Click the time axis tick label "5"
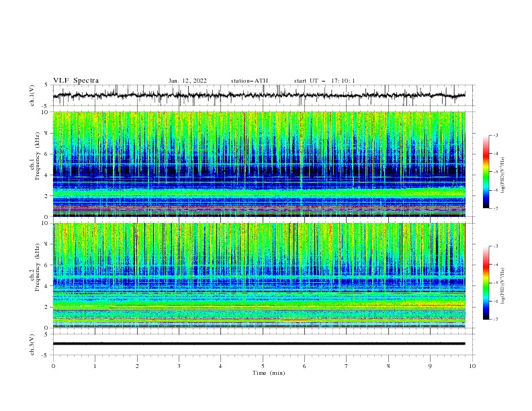The width and height of the screenshot is (532, 411). click(263, 366)
